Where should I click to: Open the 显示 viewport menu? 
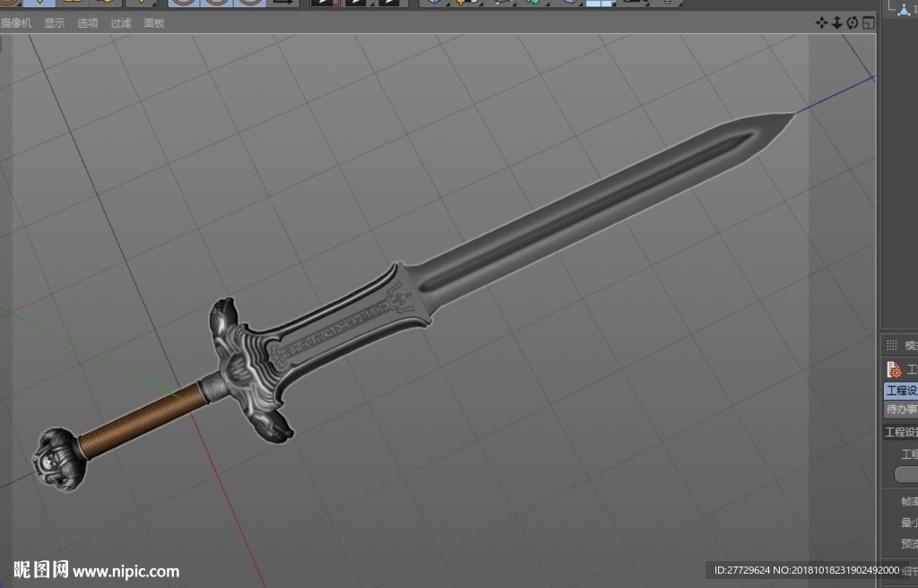click(x=55, y=22)
